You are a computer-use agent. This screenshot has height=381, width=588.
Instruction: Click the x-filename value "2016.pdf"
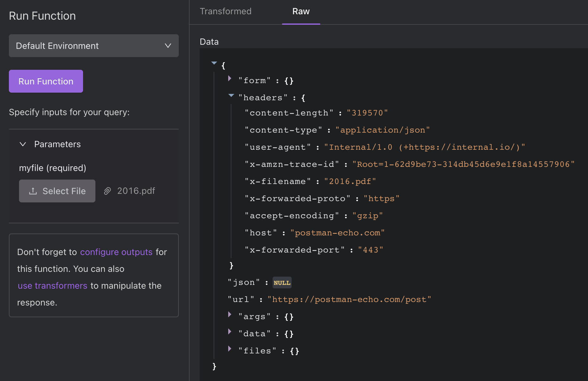(350, 181)
